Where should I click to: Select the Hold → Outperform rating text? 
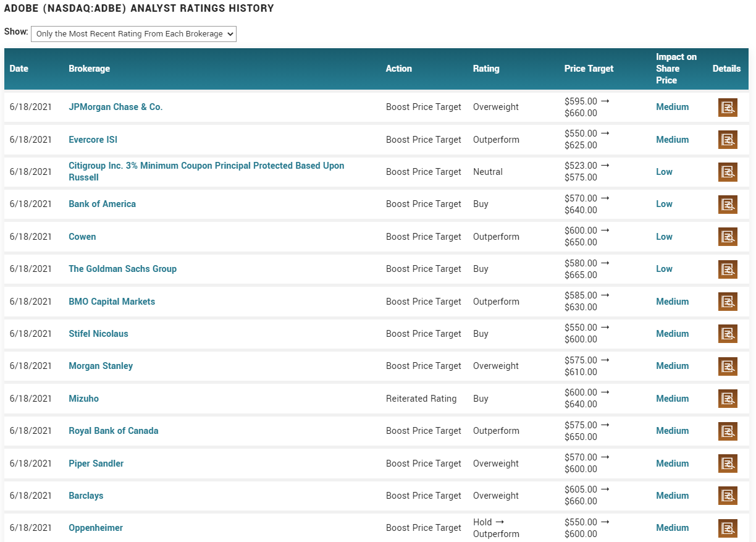tap(496, 528)
